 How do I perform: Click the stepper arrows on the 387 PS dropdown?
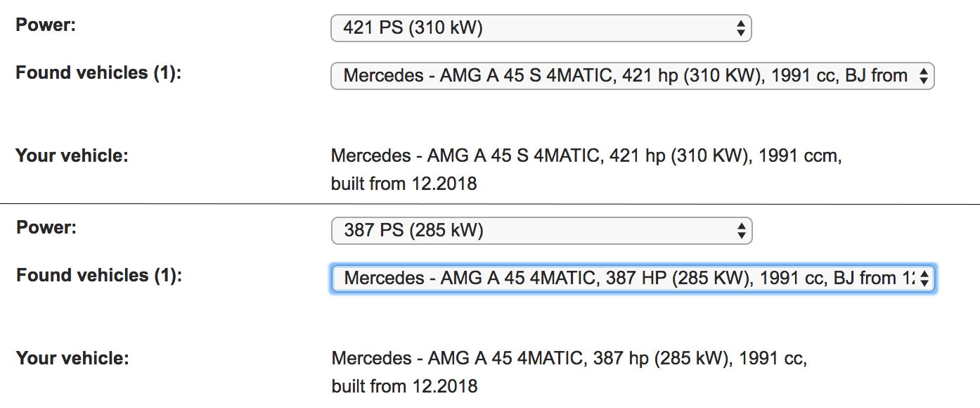740,231
